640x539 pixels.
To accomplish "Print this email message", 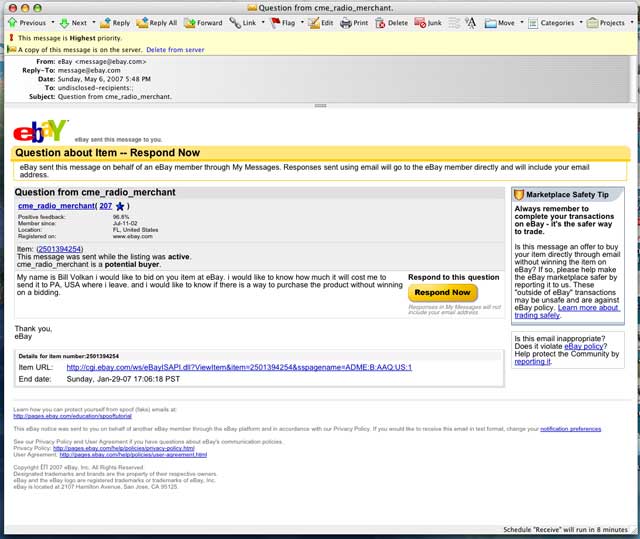I will tap(354, 22).
